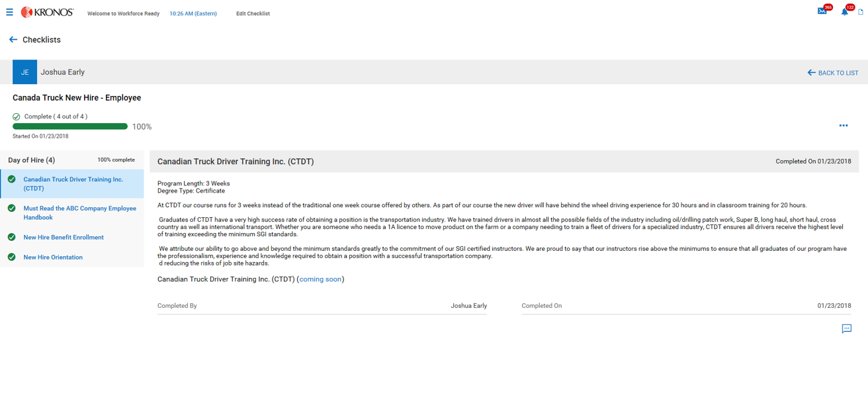
Task: Click the Welcome to Workforce Ready text
Action: pos(123,13)
